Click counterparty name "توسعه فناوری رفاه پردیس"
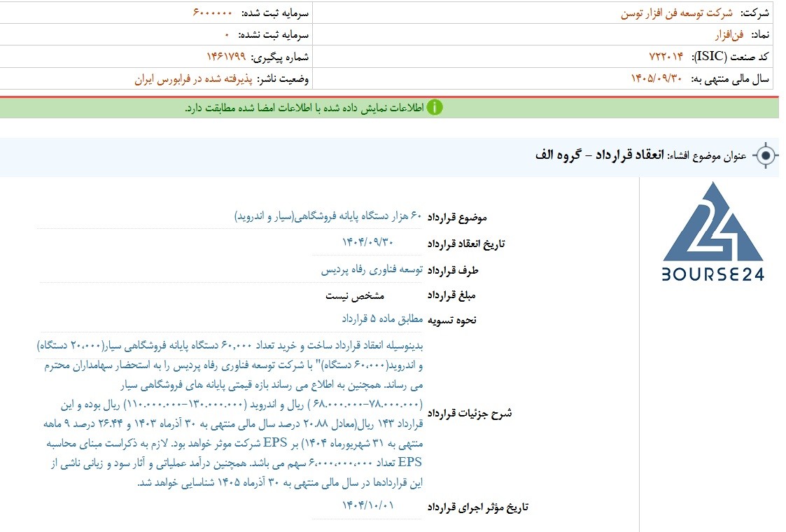 (372, 269)
